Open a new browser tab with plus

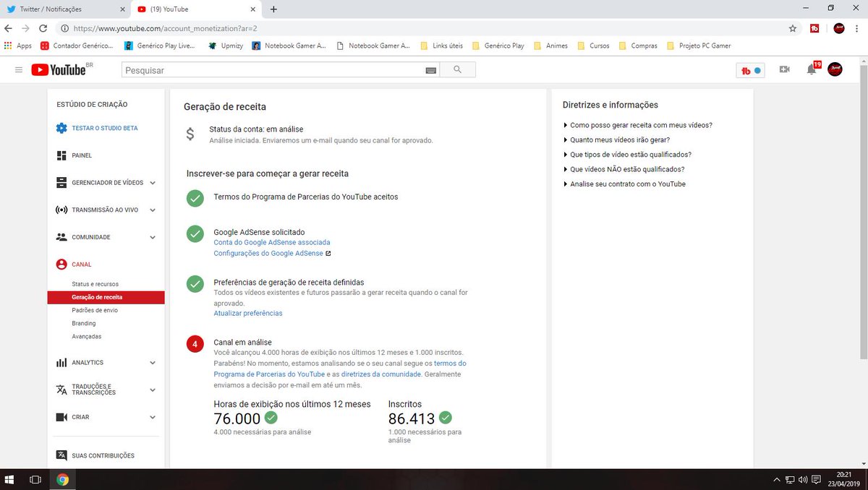(x=273, y=9)
